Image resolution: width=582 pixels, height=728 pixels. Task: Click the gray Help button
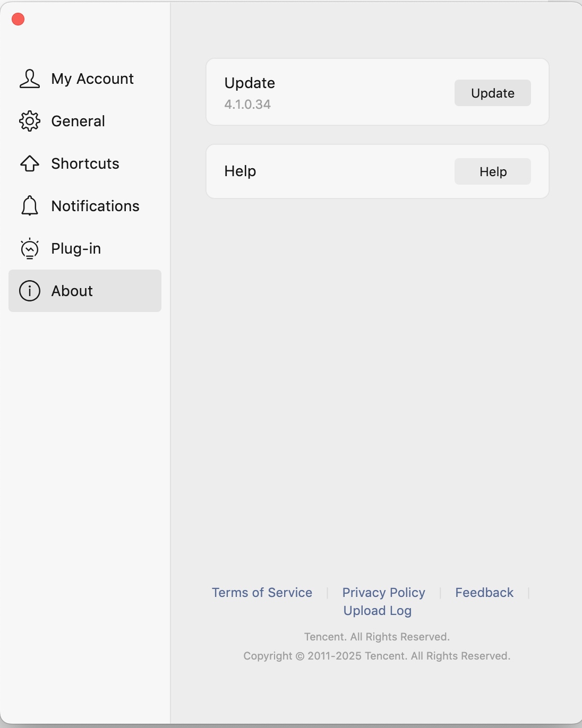click(493, 171)
